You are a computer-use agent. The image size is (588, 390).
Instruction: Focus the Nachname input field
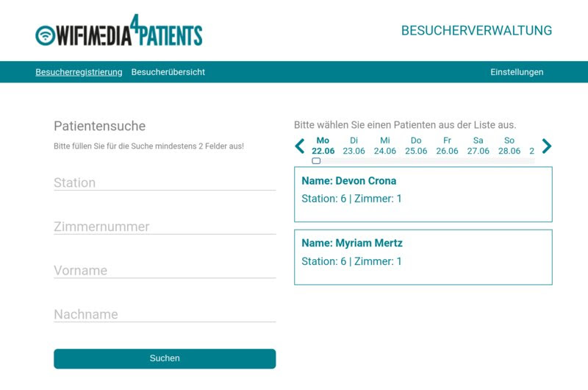165,314
